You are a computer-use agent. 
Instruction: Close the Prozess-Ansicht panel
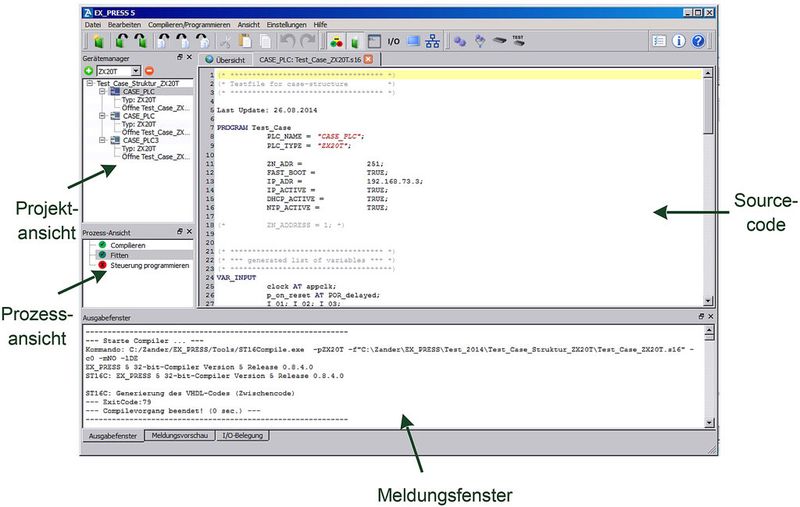189,232
